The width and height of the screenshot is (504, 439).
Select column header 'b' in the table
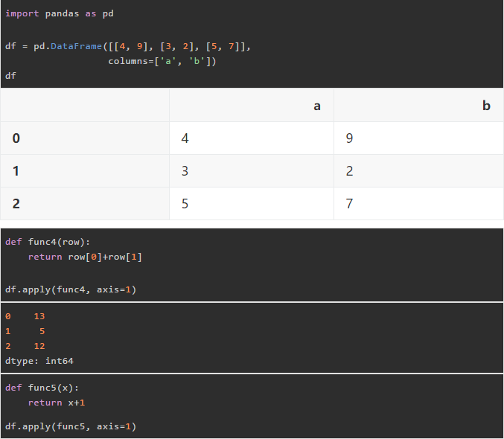[x=486, y=106]
